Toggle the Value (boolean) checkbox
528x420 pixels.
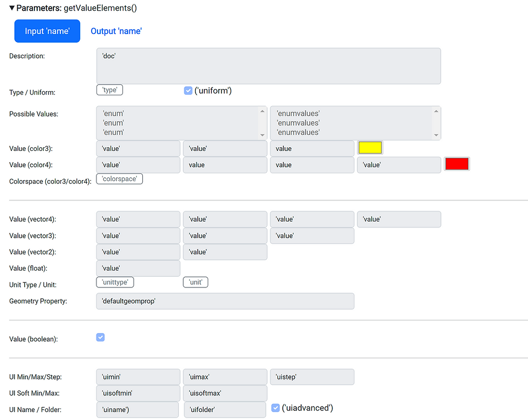coord(100,338)
